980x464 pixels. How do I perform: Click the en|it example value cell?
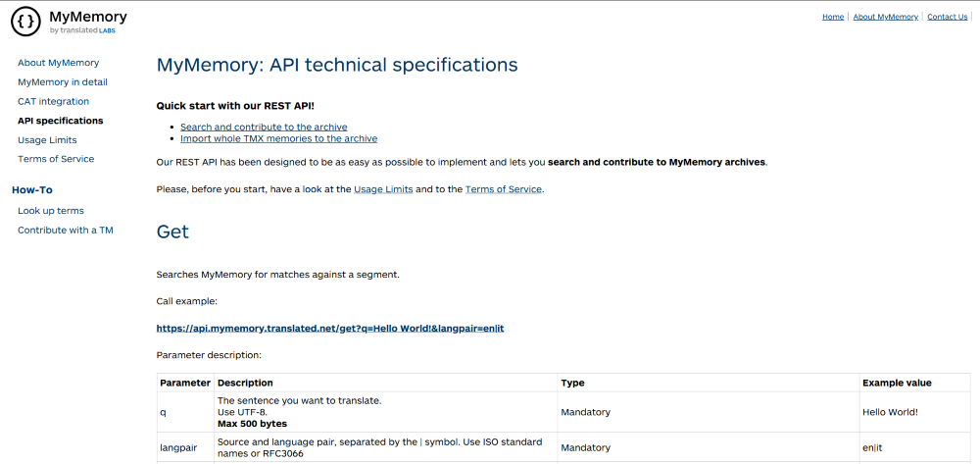point(915,447)
